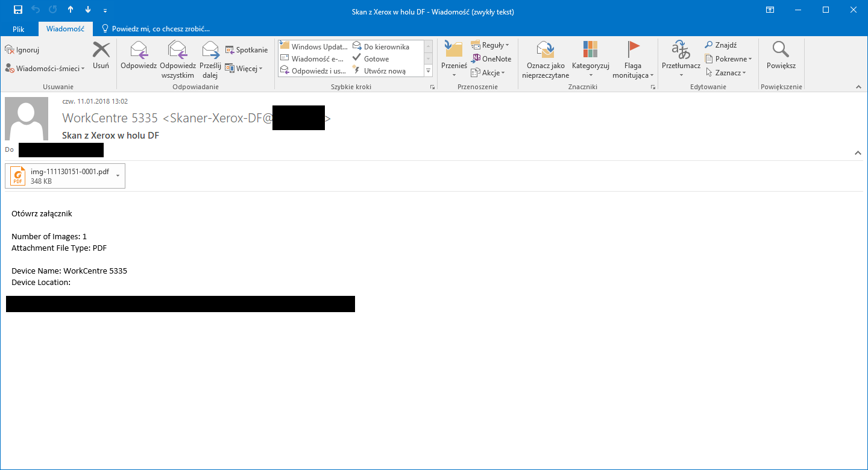Select the Odpowiedz i us... quick step
This screenshot has height=470, width=868.
[x=314, y=70]
